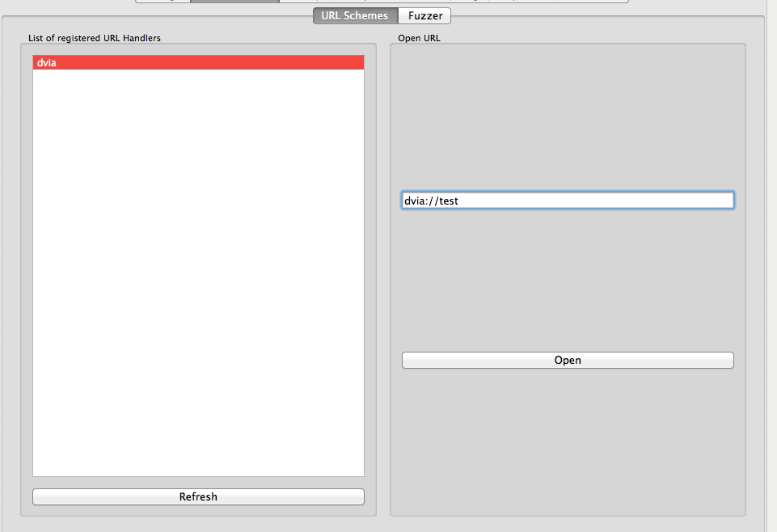Open the Fuzzer tab

[424, 16]
